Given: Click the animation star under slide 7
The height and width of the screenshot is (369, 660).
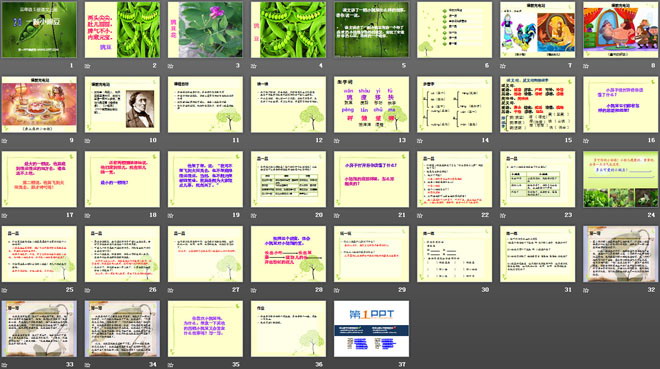Looking at the screenshot, I should [503, 66].
